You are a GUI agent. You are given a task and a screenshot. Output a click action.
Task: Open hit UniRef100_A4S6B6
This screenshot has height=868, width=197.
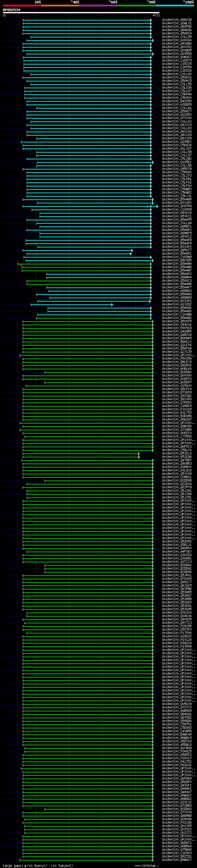pyautogui.click(x=177, y=43)
